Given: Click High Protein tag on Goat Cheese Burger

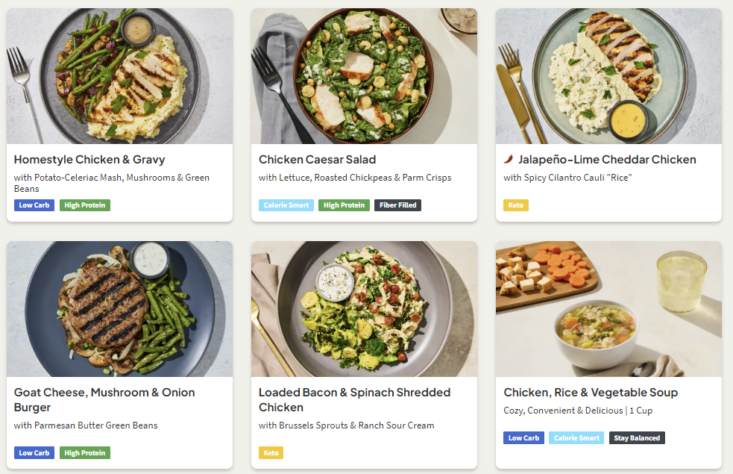Looking at the screenshot, I should point(85,453).
